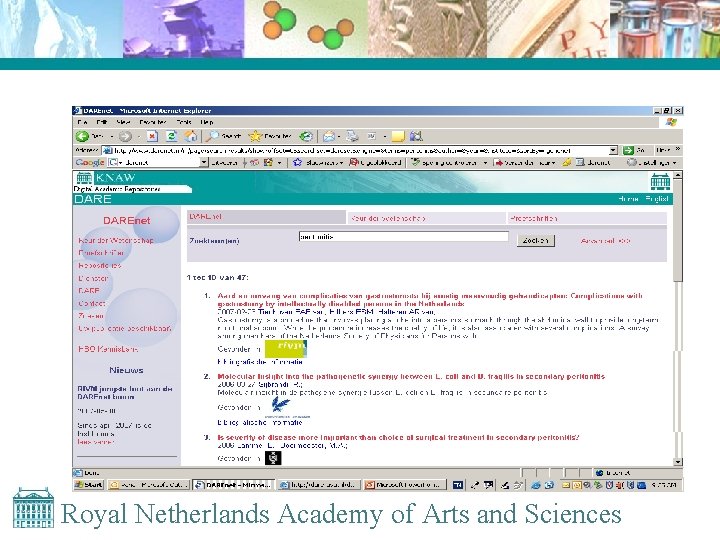Click the Google toolbar blue star icon

tap(298, 163)
